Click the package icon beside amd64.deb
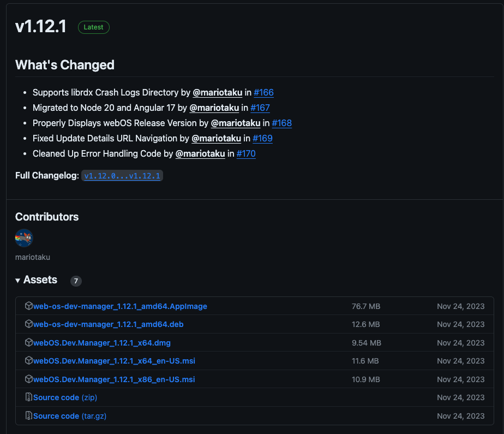Screen dimensions: 504x434 [28, 324]
